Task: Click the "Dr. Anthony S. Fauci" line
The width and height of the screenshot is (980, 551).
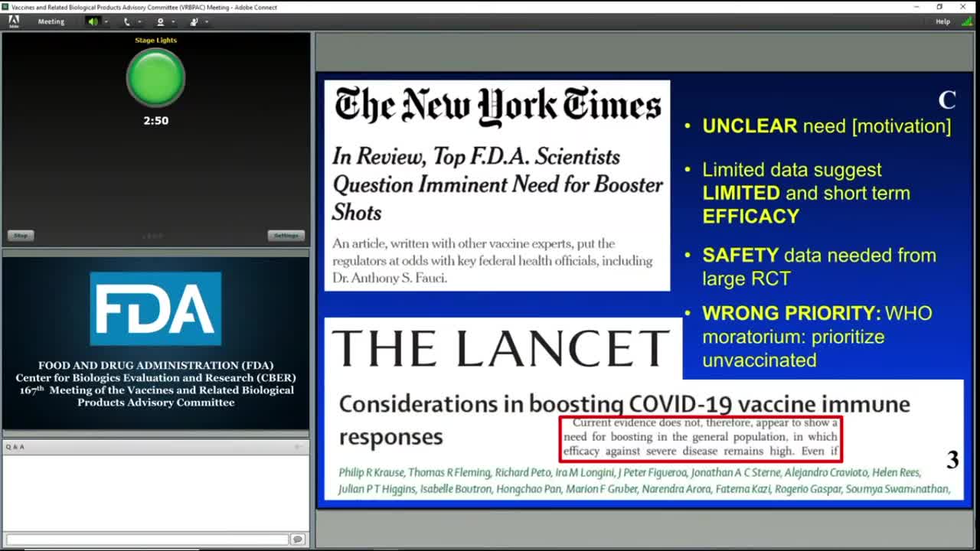Action: pos(389,278)
